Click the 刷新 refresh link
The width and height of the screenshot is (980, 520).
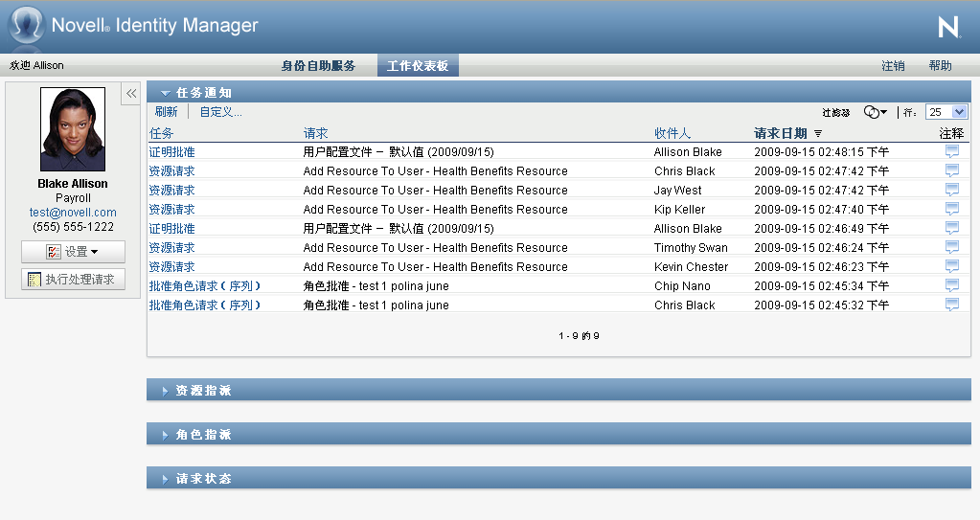click(167, 112)
